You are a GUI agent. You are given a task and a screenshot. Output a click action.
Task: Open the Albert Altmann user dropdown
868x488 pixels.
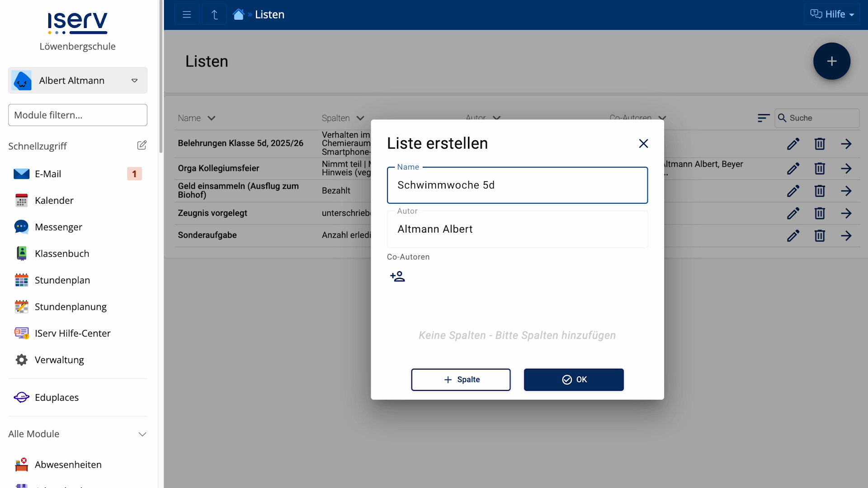[78, 80]
